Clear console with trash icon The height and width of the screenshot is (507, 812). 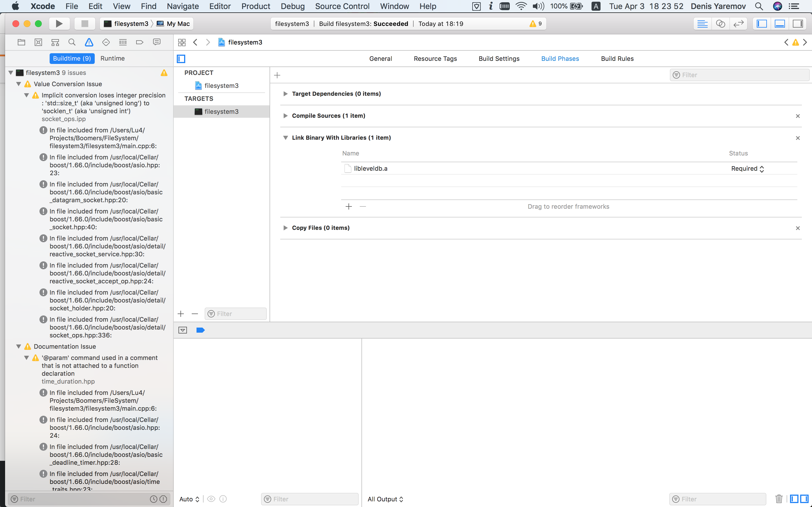coord(779,499)
